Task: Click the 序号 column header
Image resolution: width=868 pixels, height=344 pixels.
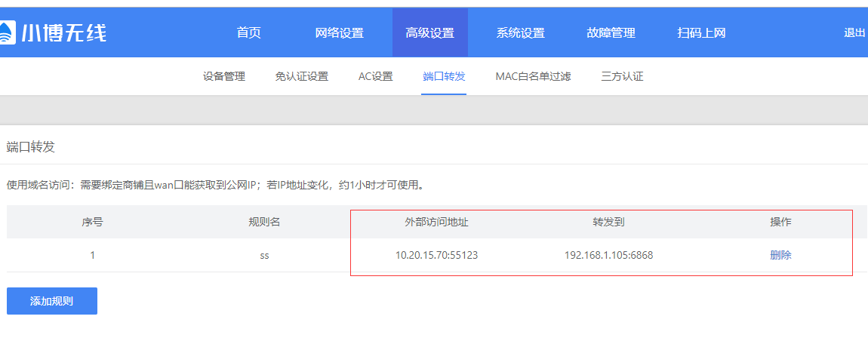Action: pos(92,222)
